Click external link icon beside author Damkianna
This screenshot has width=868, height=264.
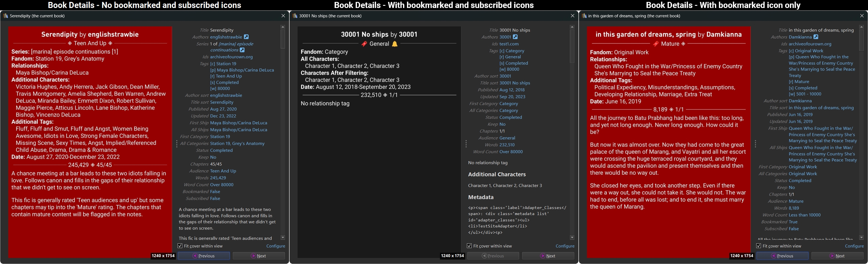[816, 37]
